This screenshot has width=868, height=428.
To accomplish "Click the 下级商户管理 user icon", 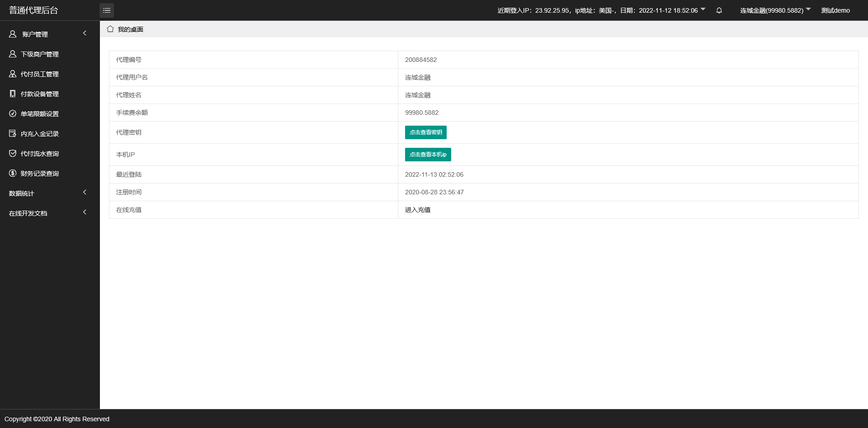I will click(13, 54).
